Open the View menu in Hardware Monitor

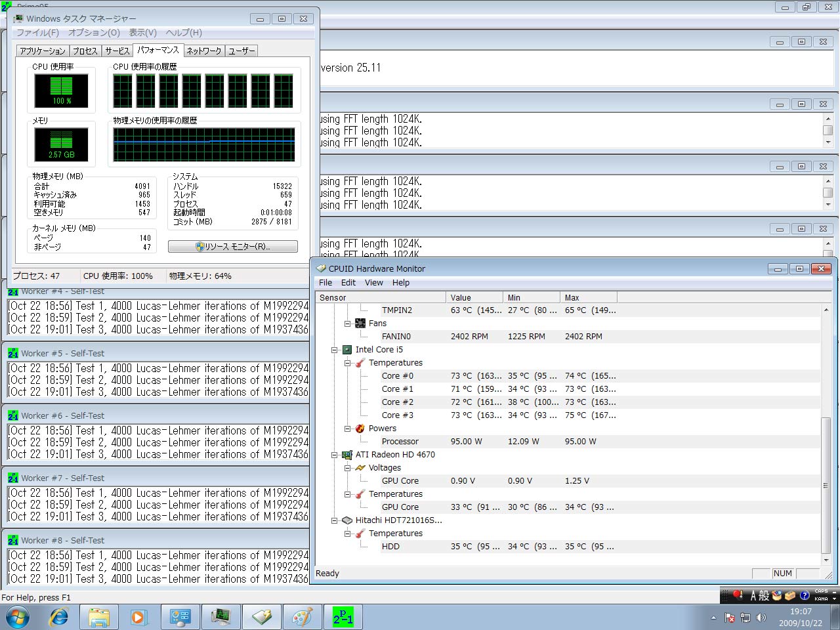tap(373, 283)
